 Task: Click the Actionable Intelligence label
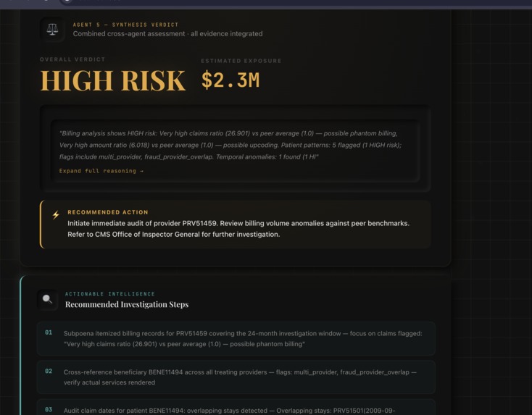coord(110,294)
